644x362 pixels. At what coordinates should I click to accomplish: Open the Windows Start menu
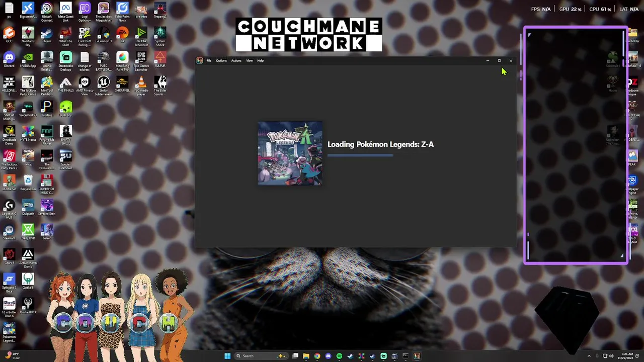click(227, 356)
